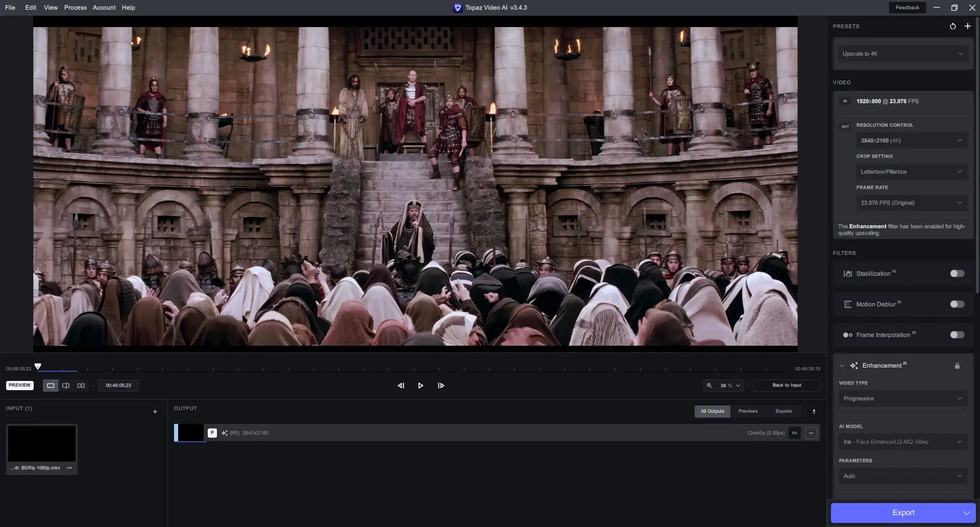Image resolution: width=980 pixels, height=527 pixels.
Task: Switch to Exports tab
Action: click(x=783, y=411)
